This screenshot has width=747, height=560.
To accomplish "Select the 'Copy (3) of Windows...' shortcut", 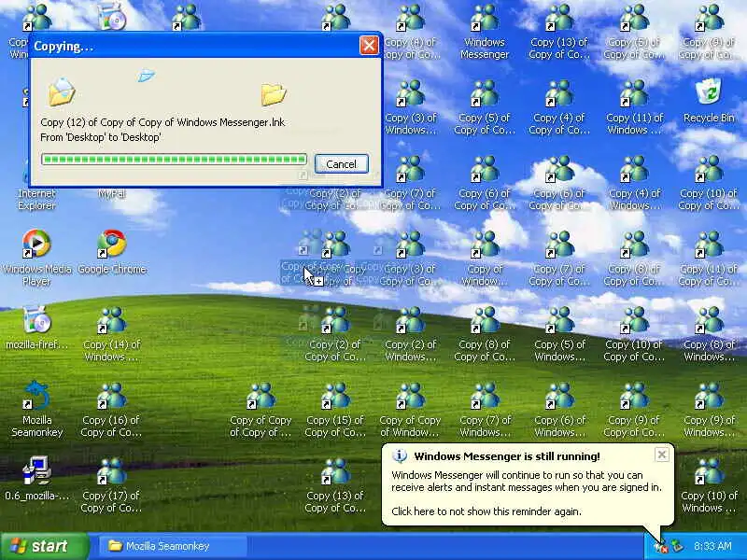I will (x=410, y=107).
